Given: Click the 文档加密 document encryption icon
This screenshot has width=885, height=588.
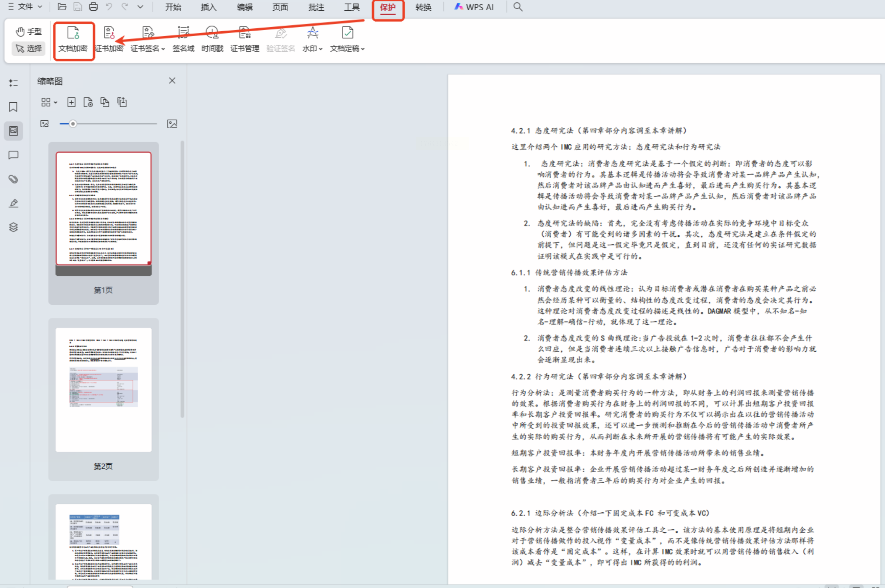Looking at the screenshot, I should click(x=73, y=33).
